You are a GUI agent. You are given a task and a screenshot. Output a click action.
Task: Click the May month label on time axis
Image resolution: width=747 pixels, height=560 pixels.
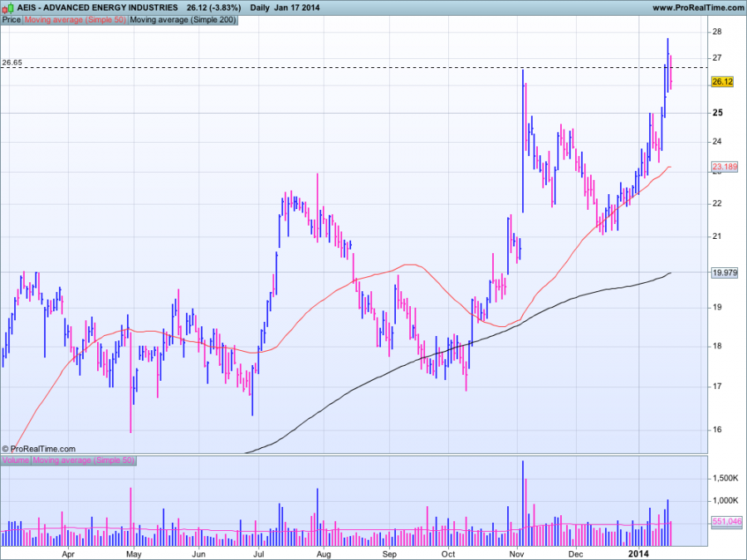coord(134,554)
